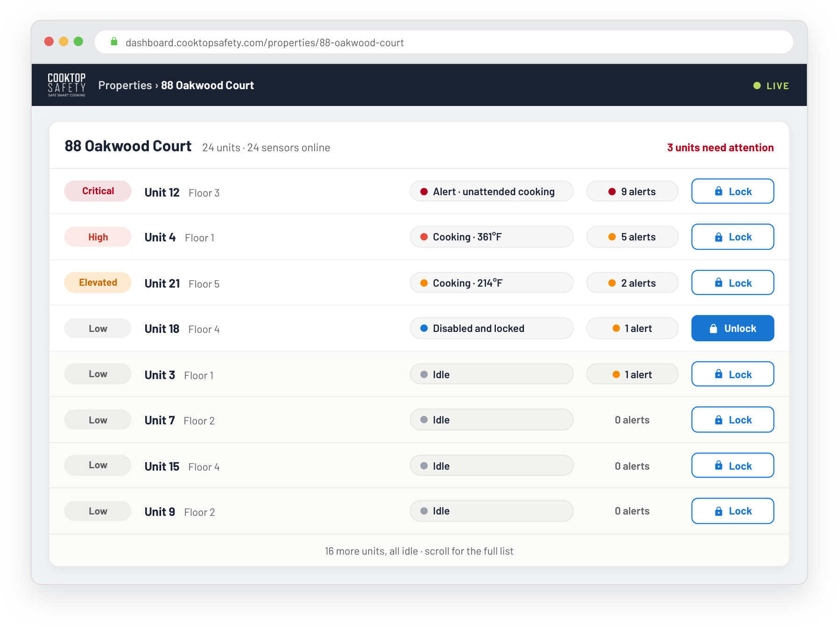
Task: Click '0 alerts' on Unit 9 row
Action: coord(632,511)
